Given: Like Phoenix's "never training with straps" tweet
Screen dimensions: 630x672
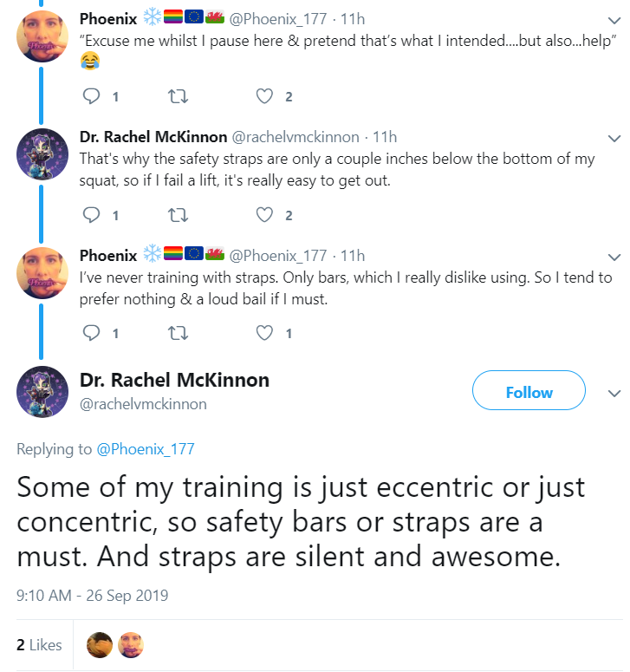Looking at the screenshot, I should pos(264,333).
